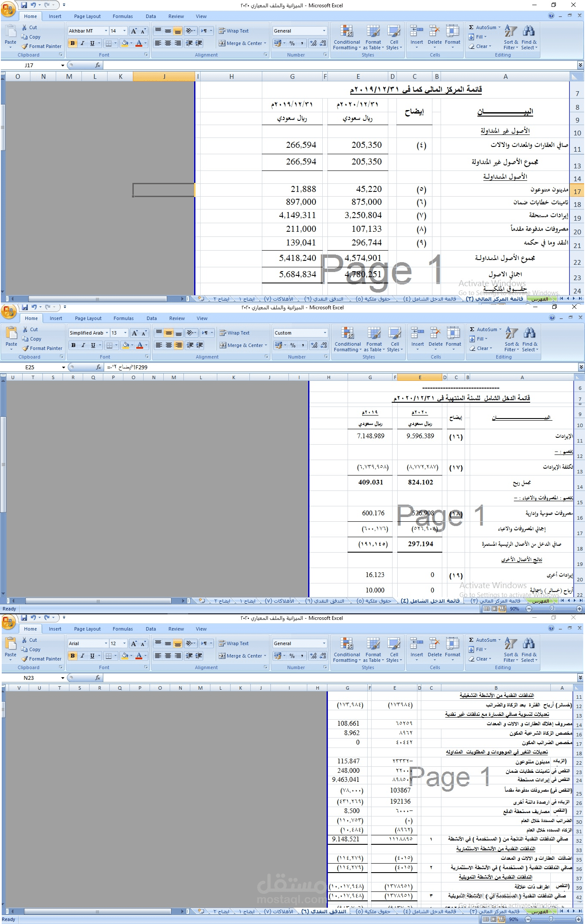Click 90% zoom level in E25 window

[514, 608]
